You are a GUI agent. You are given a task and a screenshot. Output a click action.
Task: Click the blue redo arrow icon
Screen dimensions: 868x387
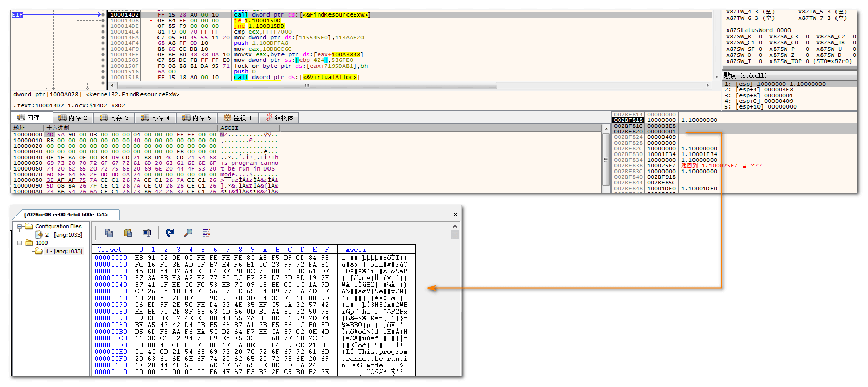[x=170, y=233]
